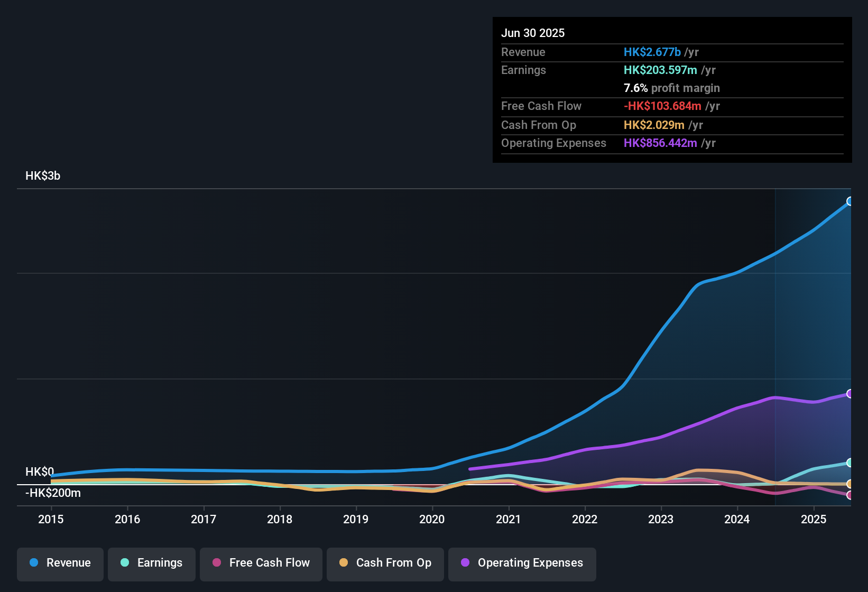Image resolution: width=868 pixels, height=592 pixels.
Task: Click the 2020 year label on the axis
Action: tap(432, 520)
